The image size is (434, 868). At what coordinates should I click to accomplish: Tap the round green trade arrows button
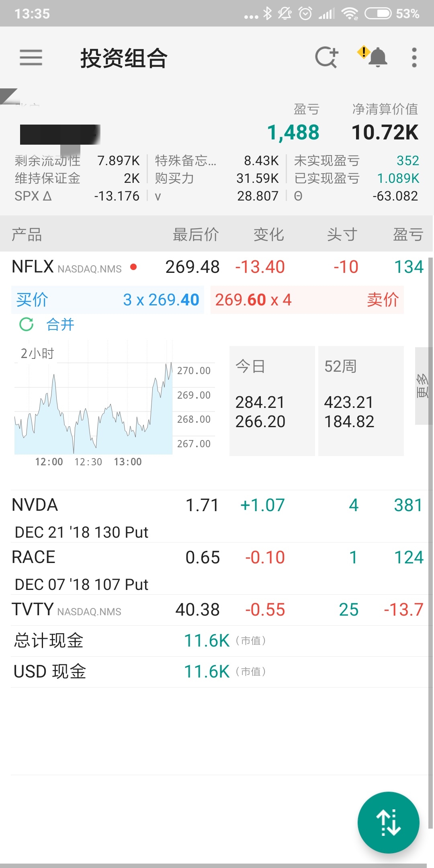[388, 822]
